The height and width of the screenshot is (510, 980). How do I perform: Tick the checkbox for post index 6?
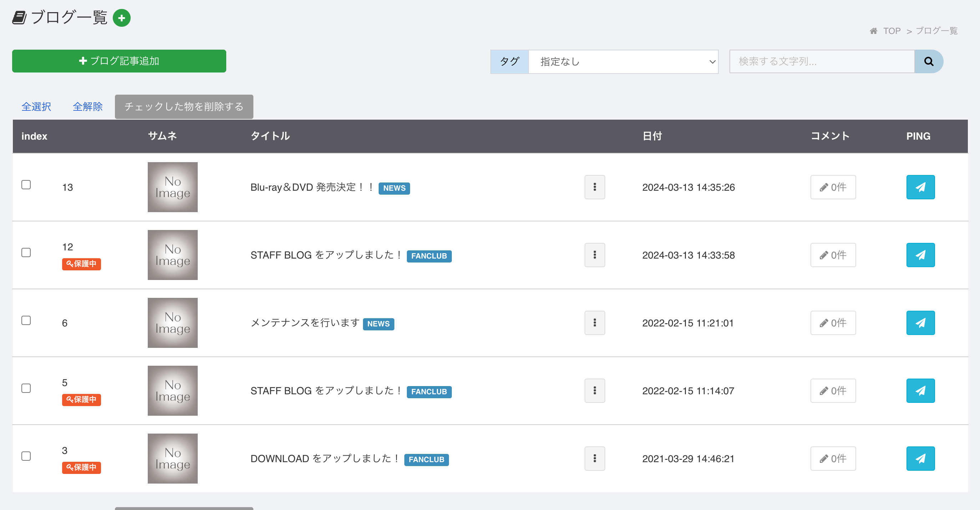(26, 320)
